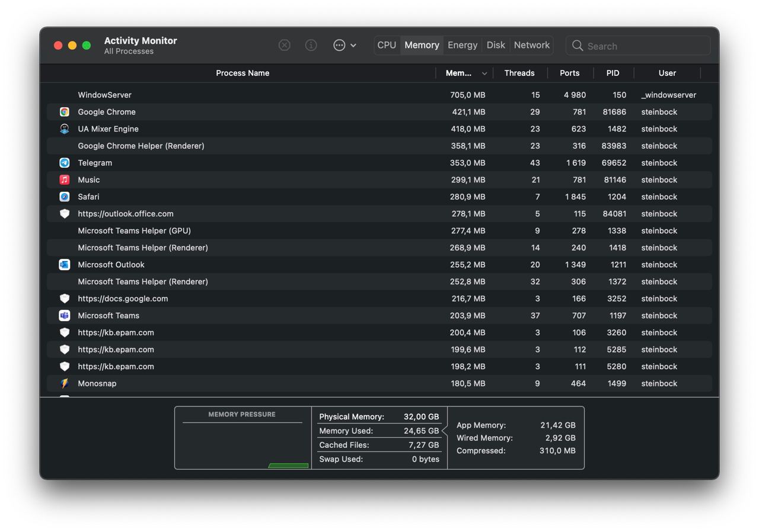Click Telegram's 43 threads value

click(535, 163)
